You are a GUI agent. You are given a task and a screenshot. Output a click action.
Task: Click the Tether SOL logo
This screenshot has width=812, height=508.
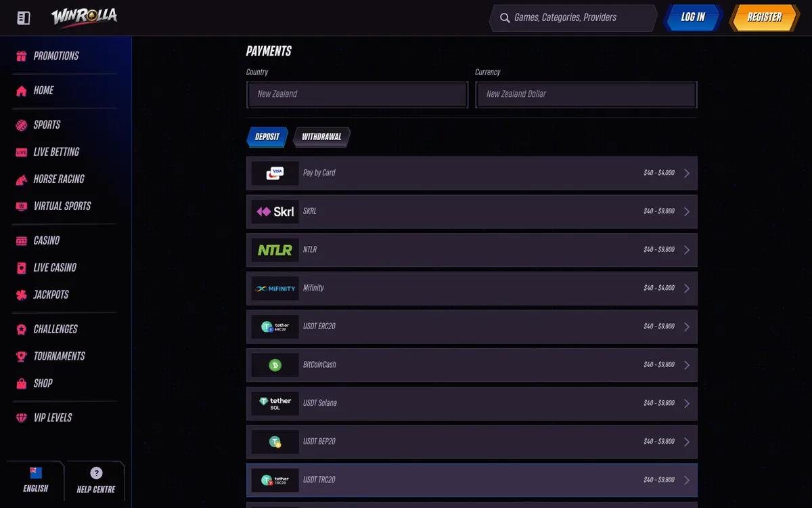pyautogui.click(x=275, y=404)
